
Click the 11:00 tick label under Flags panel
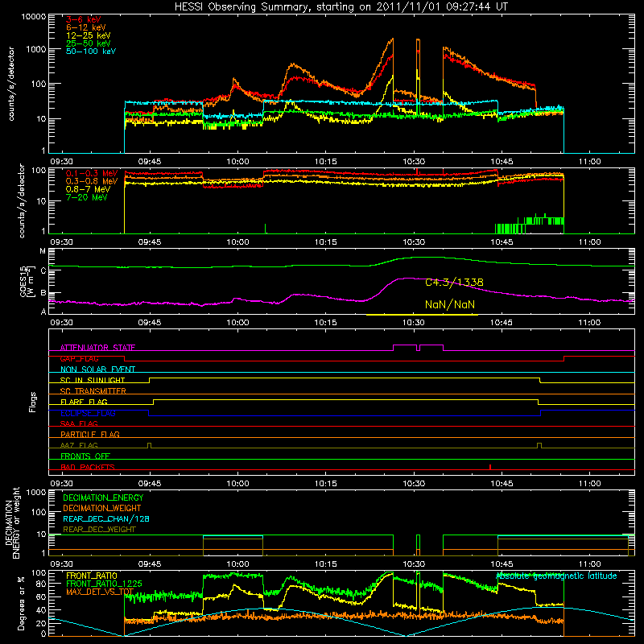pos(590,484)
